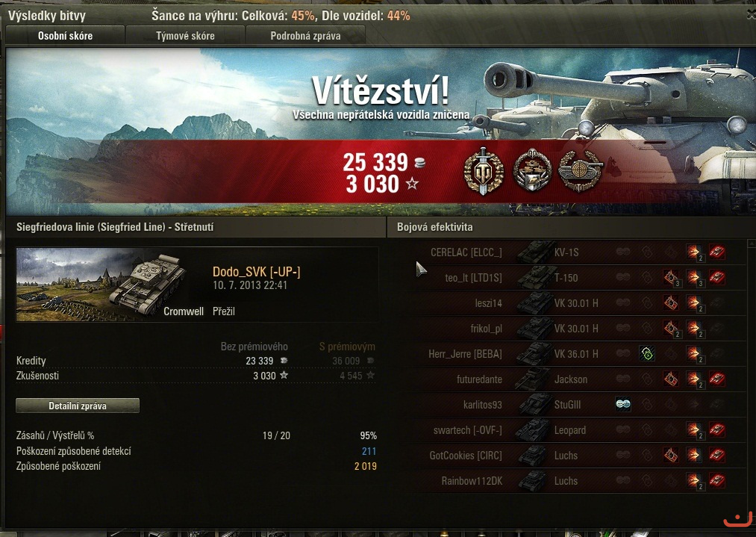The width and height of the screenshot is (756, 537).
Task: Select the Osobní skóre tab
Action: point(65,36)
